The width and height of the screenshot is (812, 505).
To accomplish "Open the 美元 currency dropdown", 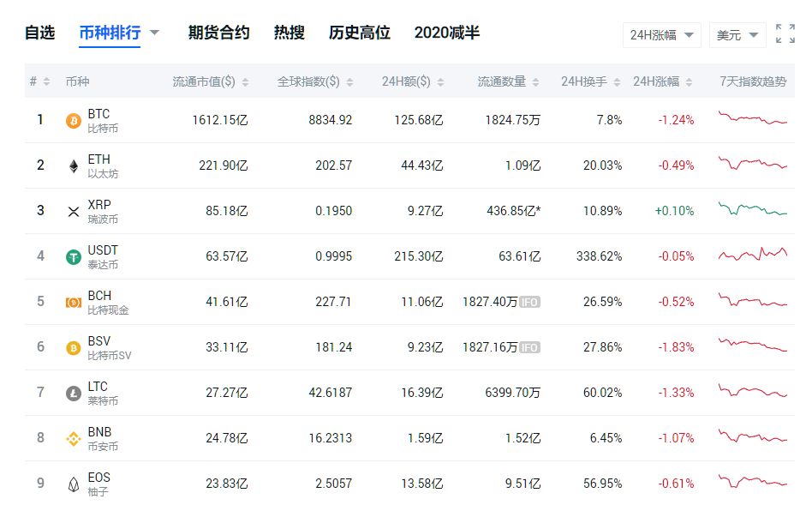I will 737,34.
